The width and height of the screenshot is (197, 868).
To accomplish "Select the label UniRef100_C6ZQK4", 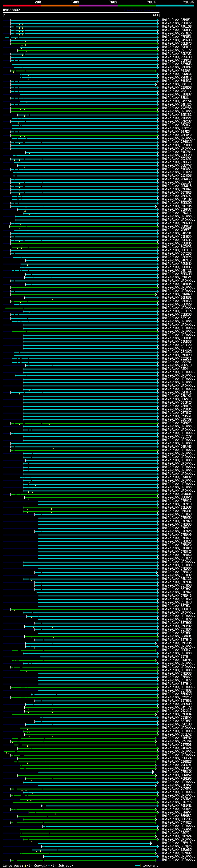I will [x=176, y=125].
